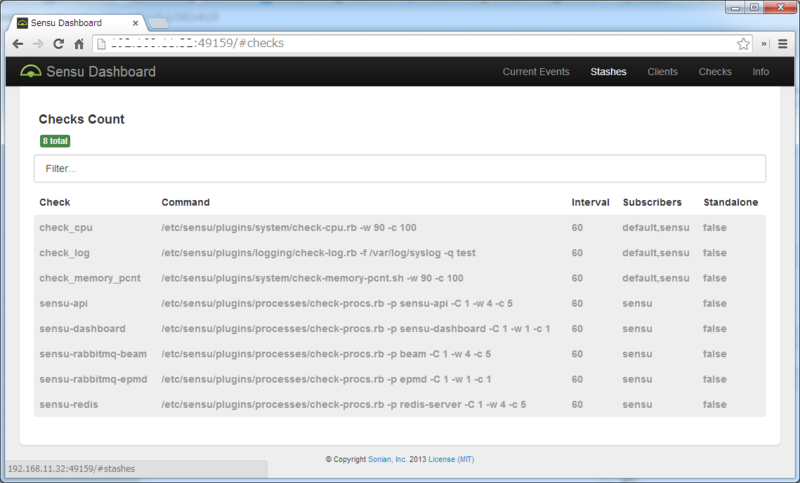Image resolution: width=800 pixels, height=483 pixels.
Task: Open the Info navbar item
Action: (x=760, y=72)
